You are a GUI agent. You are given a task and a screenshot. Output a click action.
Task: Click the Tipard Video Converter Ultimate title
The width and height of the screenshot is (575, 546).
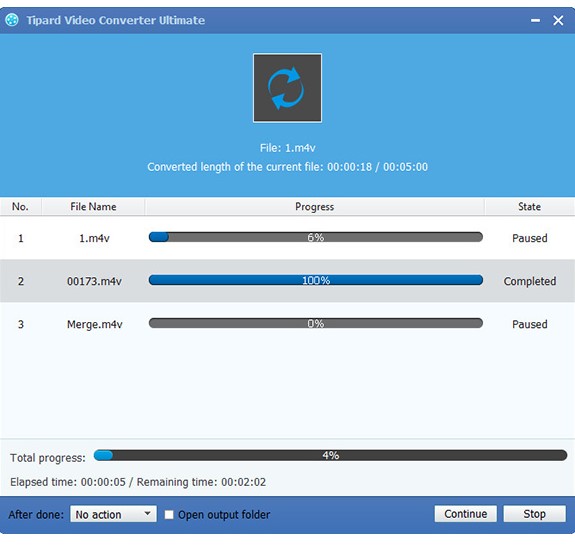click(116, 20)
